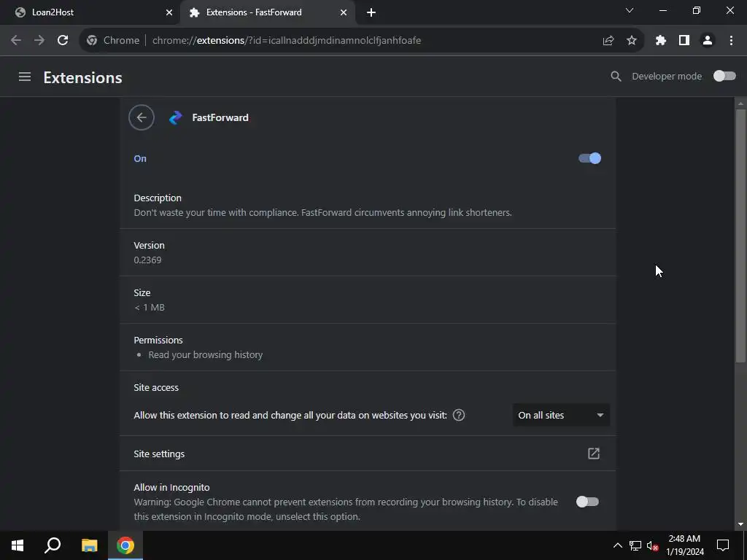The height and width of the screenshot is (560, 747).
Task: Click the Chrome site info icon
Action: (92, 41)
